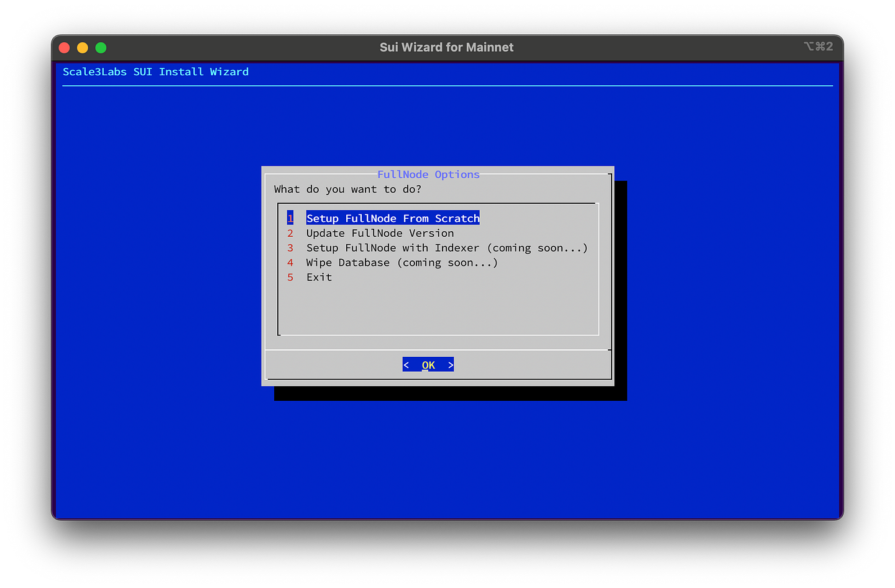Click the right angle bracket beside OK
This screenshot has height=588, width=895.
pyautogui.click(x=451, y=365)
